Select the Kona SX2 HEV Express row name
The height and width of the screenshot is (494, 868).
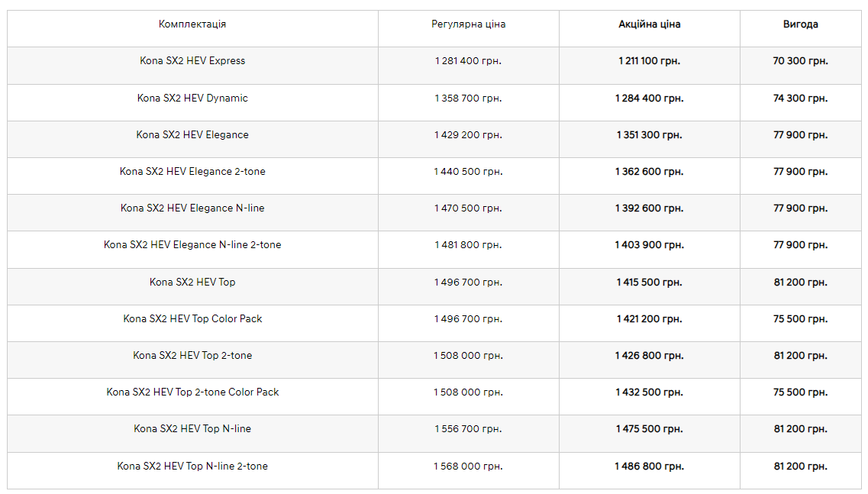(192, 61)
